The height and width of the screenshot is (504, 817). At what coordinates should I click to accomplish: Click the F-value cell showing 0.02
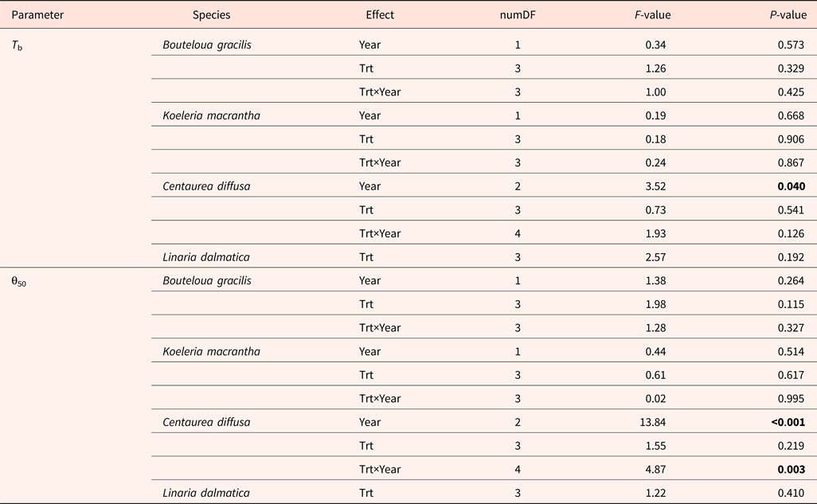point(655,398)
